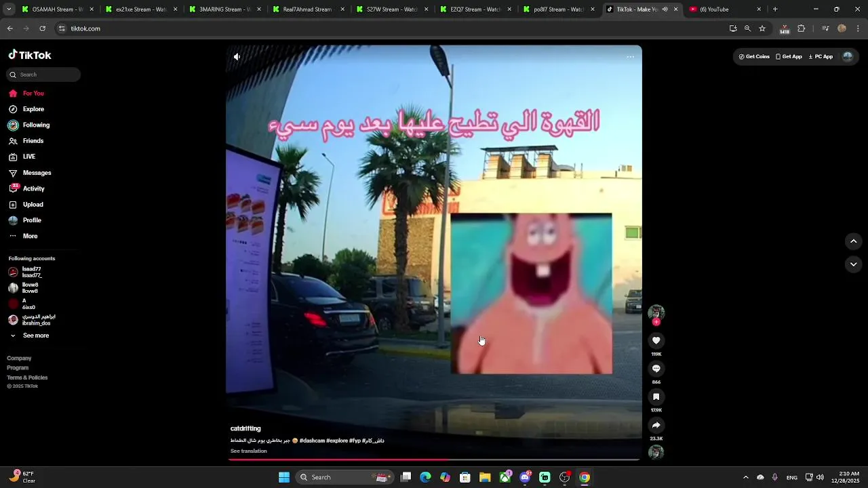Like the video with the heart icon
This screenshot has width=868, height=488.
pyautogui.click(x=656, y=340)
